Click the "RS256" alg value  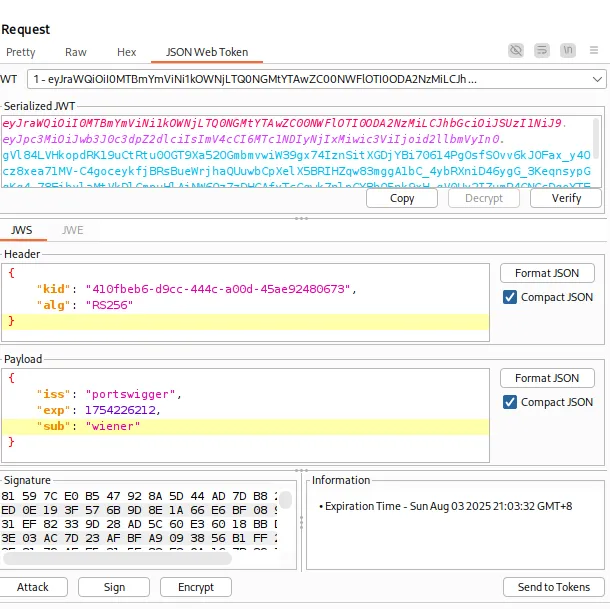(x=109, y=305)
